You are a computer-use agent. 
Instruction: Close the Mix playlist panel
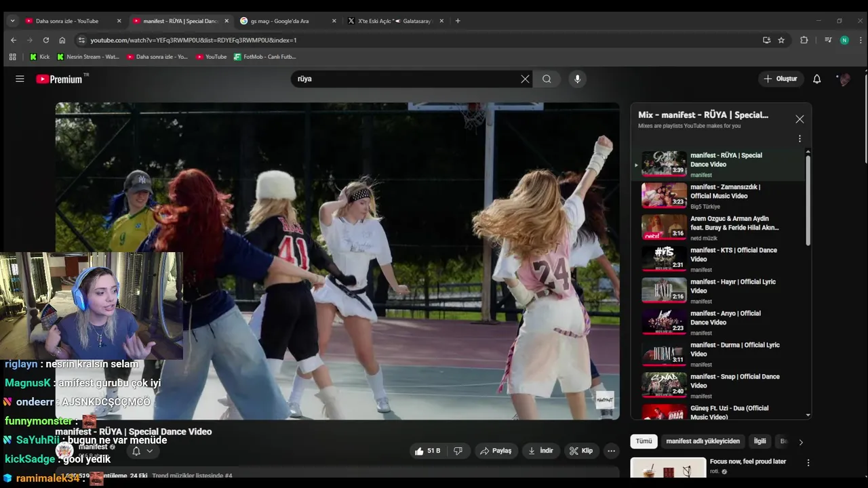click(800, 119)
